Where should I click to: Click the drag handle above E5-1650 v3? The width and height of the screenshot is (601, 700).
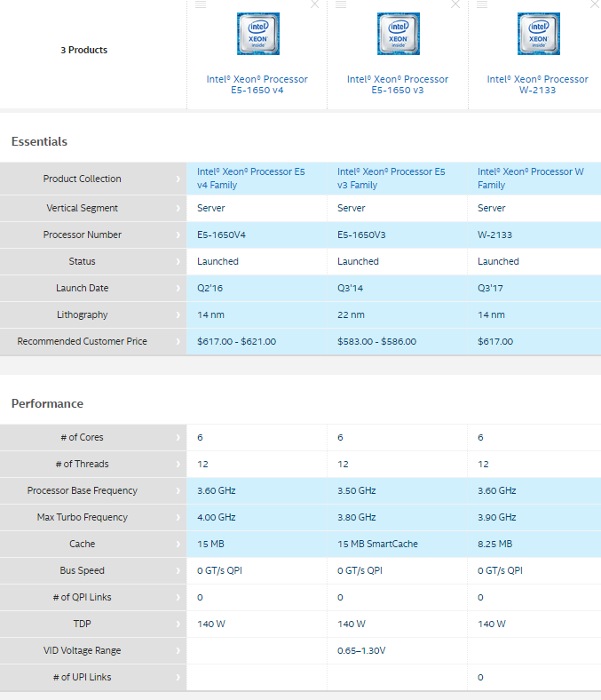click(341, 4)
